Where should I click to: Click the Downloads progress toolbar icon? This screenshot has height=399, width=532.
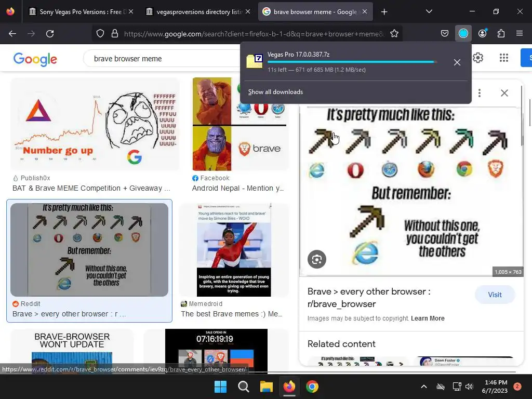tap(463, 34)
